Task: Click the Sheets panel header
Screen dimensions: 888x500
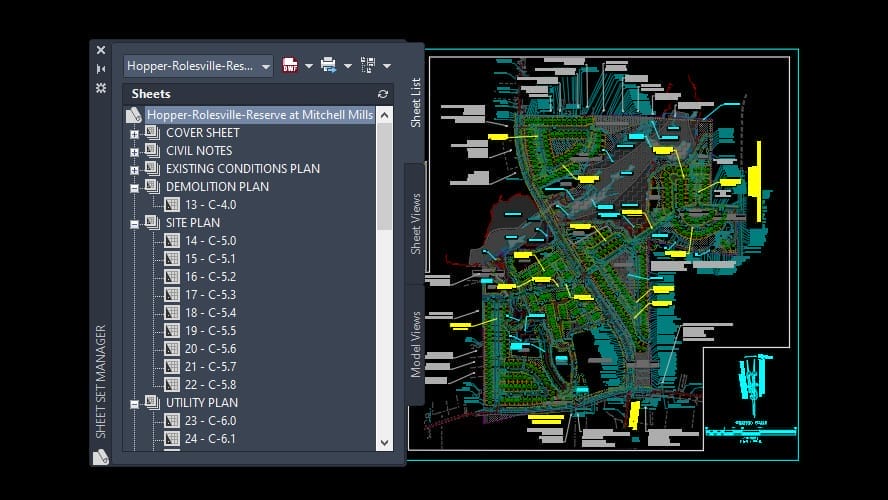Action: pyautogui.click(x=258, y=94)
